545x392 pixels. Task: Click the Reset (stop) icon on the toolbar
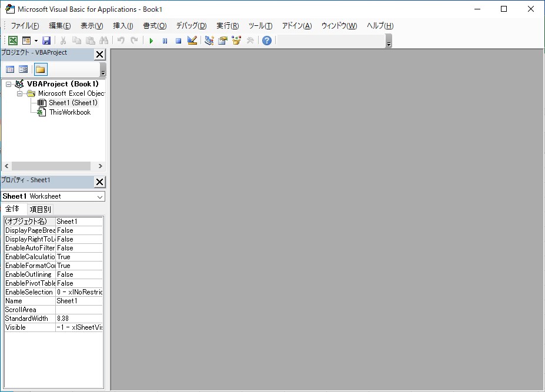coord(178,40)
